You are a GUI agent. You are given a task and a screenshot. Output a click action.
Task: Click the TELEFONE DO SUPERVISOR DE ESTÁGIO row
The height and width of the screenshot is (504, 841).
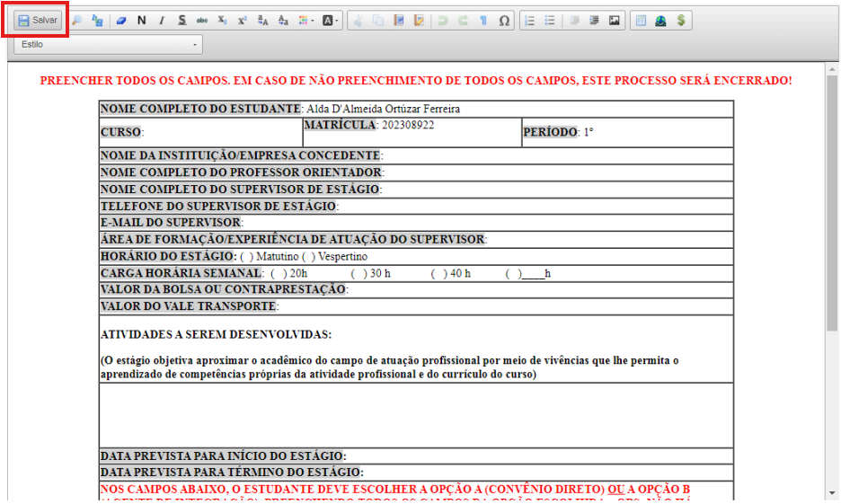(x=416, y=206)
